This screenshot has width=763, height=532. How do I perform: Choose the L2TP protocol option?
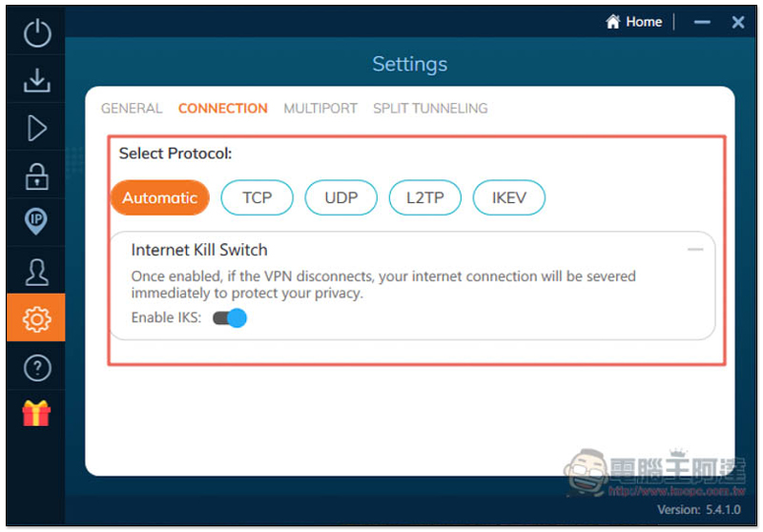[x=424, y=197]
